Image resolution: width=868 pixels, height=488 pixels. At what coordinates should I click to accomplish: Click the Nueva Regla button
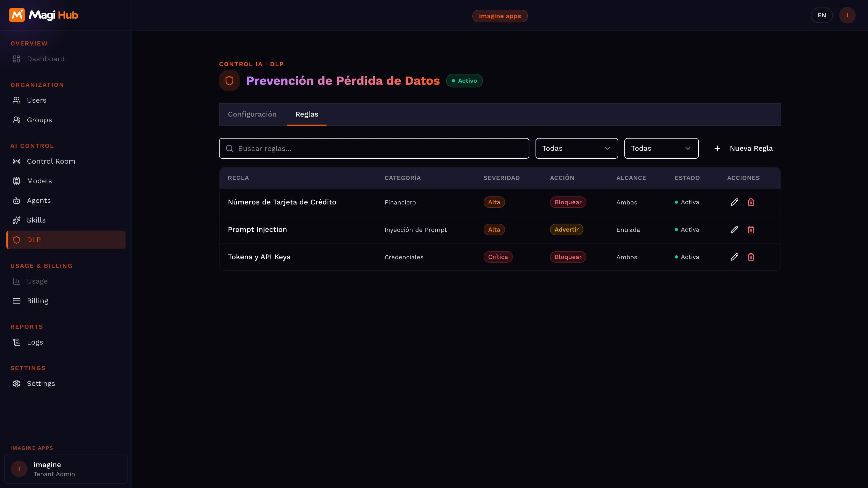click(743, 148)
